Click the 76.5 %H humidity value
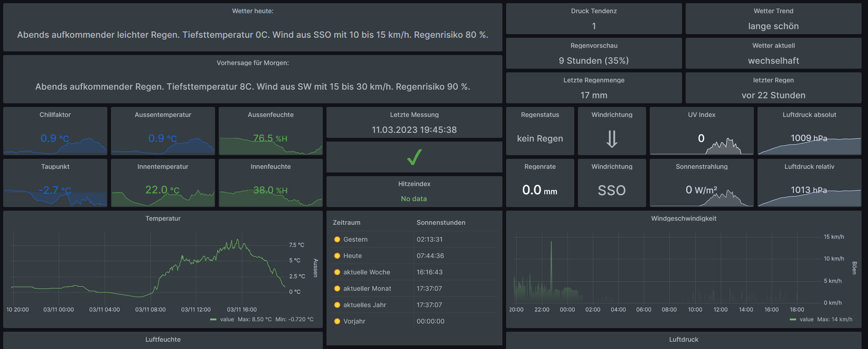This screenshot has width=868, height=349. pyautogui.click(x=271, y=138)
